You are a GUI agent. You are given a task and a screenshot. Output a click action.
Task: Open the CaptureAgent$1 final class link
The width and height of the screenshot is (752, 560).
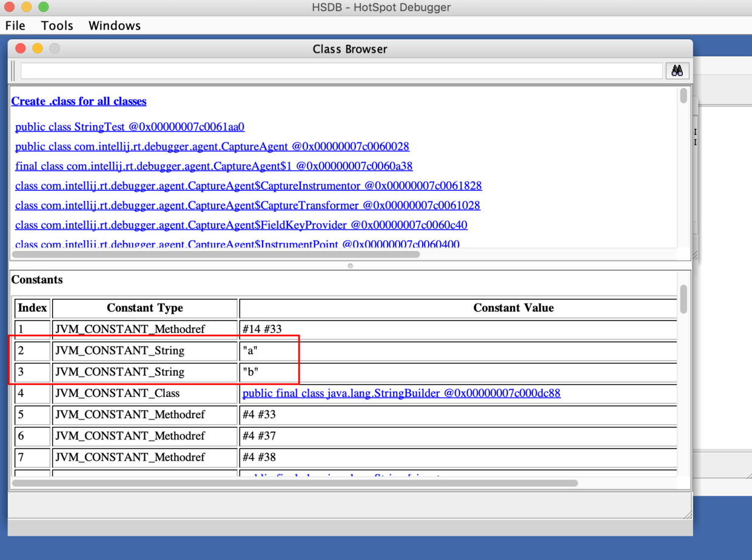pos(213,166)
